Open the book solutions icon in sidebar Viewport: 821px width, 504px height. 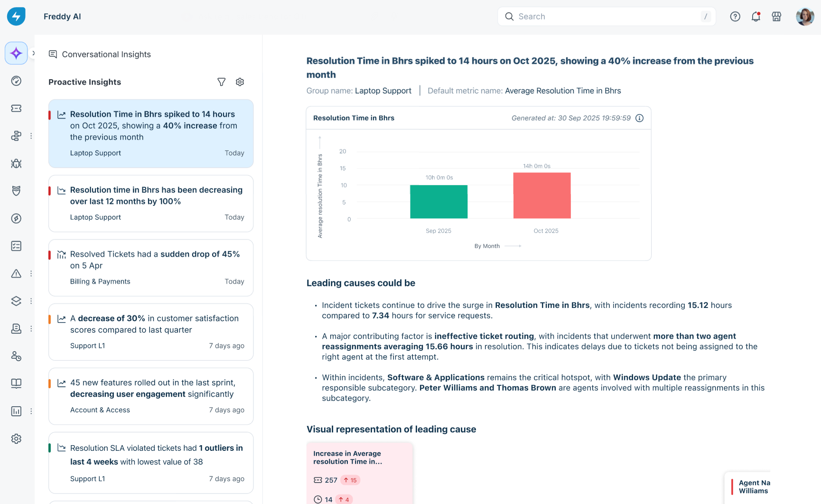16,383
